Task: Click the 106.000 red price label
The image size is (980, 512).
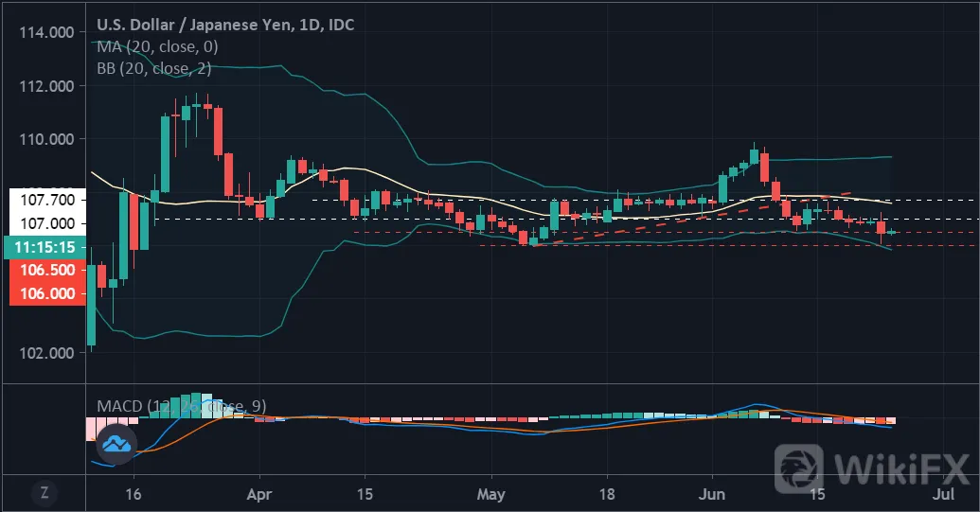Action: pos(47,293)
